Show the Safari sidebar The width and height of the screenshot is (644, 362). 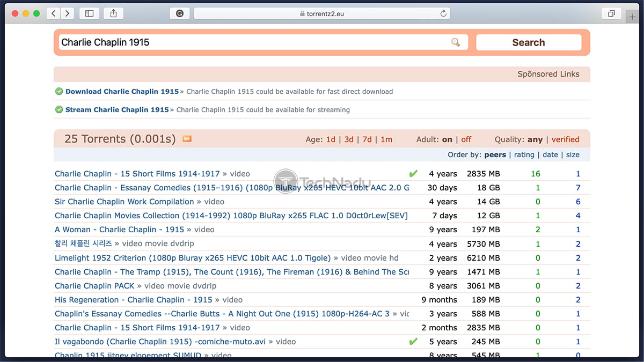coord(90,14)
